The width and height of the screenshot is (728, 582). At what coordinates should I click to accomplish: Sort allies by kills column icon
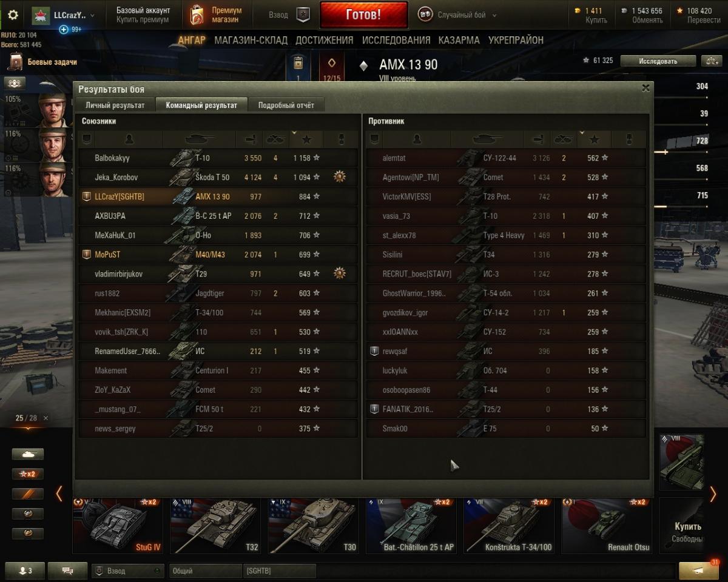(275, 139)
